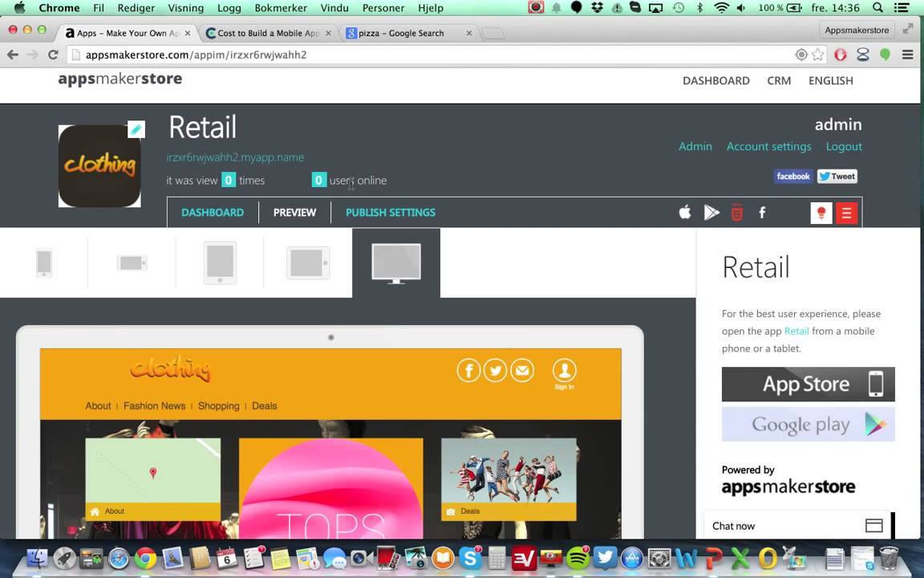Open the Google Play publish icon
924x578 pixels.
point(711,212)
